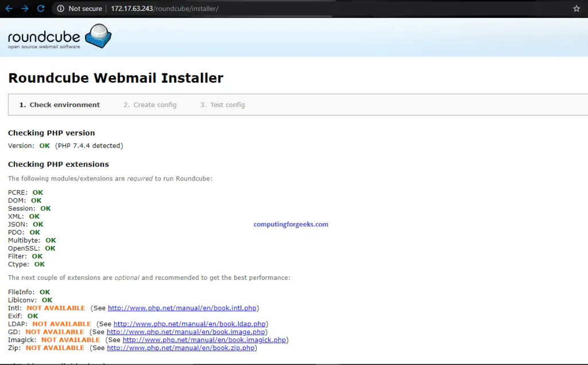Click the Not secure label
The image size is (588, 365).
85,8
